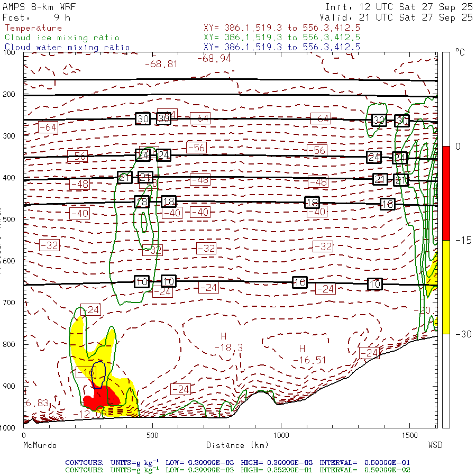Click the '-68.81' temperature minimum label
The image size is (476, 476).
161,64
